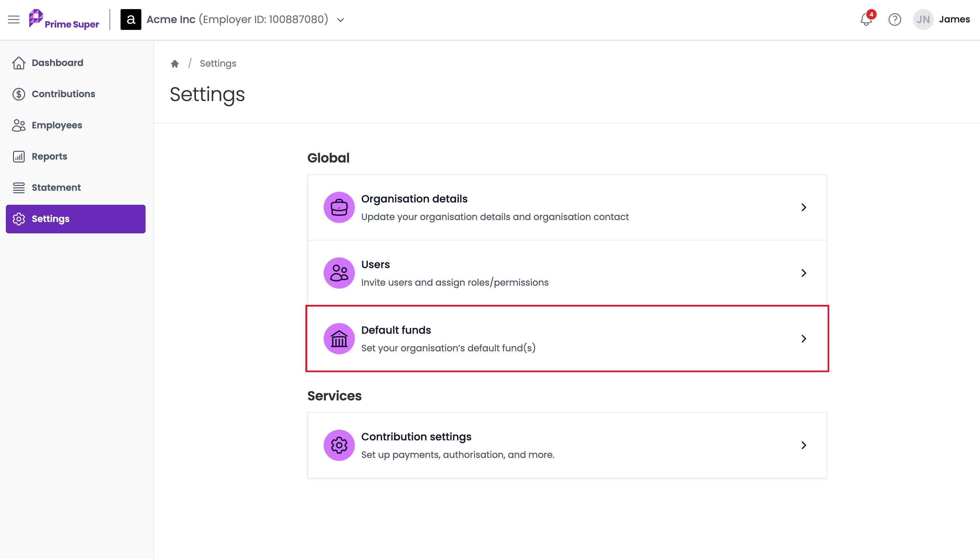Click the home breadcrumb icon
Image resolution: width=980 pixels, height=559 pixels.
[175, 63]
